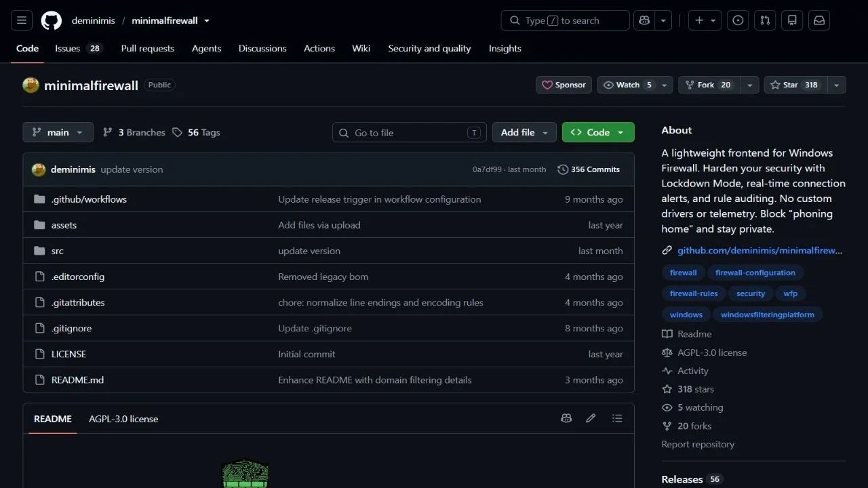View the 56 Tags link
868x488 pixels.
click(x=196, y=132)
